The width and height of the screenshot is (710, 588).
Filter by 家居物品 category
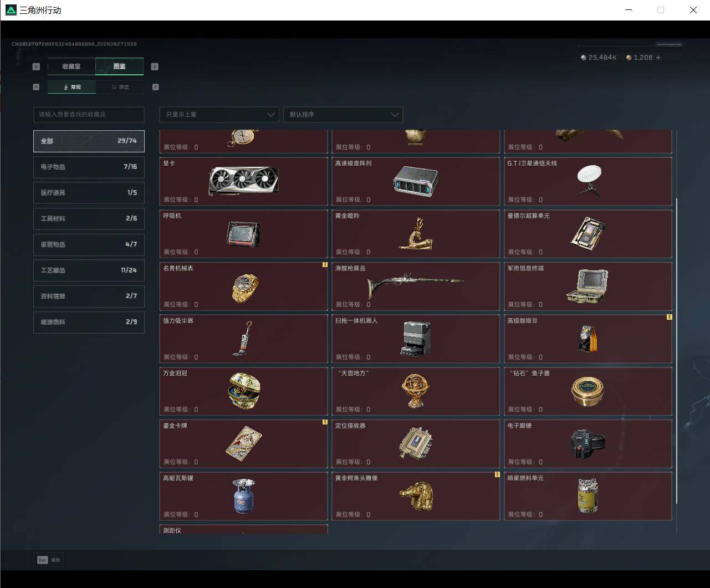(89, 244)
